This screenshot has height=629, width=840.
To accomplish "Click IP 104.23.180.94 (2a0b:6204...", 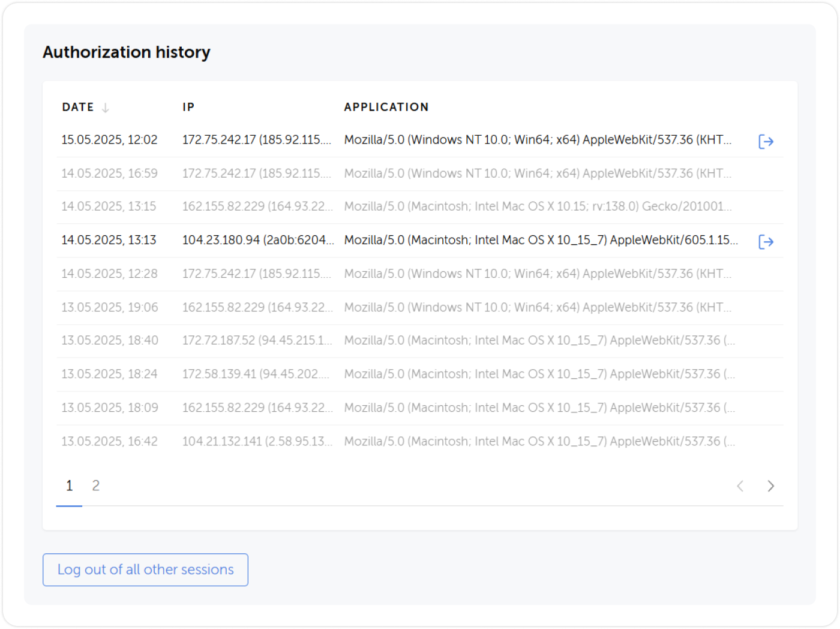I will [x=258, y=240].
